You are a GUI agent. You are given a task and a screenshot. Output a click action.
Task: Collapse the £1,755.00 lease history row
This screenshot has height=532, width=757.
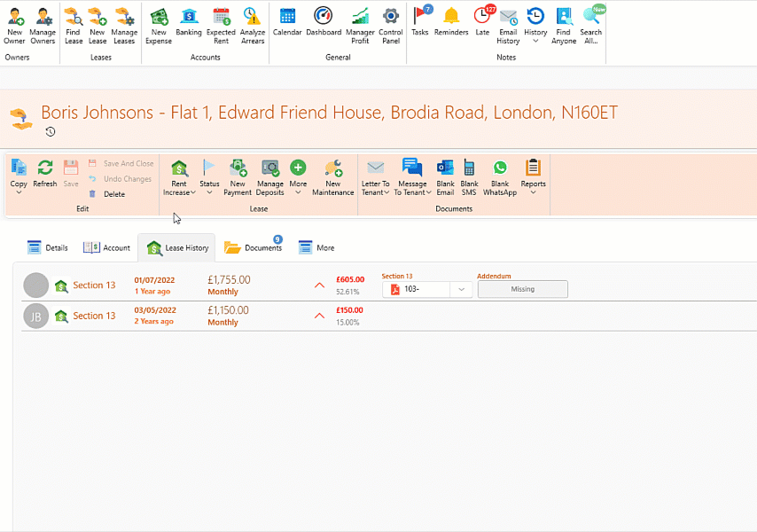pyautogui.click(x=319, y=286)
